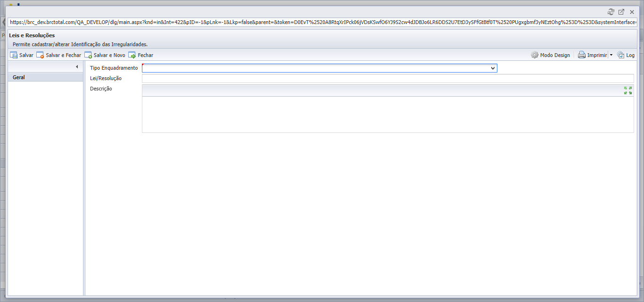The width and height of the screenshot is (644, 302).
Task: Focus the Descrição text area
Action: [x=388, y=114]
